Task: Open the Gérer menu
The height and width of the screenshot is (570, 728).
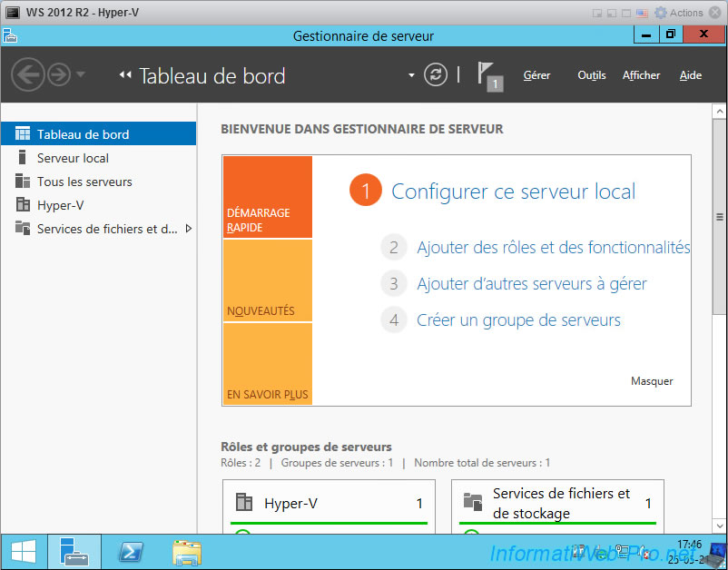Action: (x=536, y=75)
